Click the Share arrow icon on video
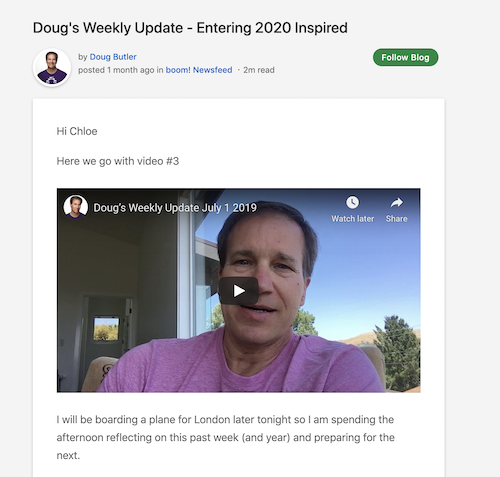This screenshot has width=500, height=477. pyautogui.click(x=396, y=202)
